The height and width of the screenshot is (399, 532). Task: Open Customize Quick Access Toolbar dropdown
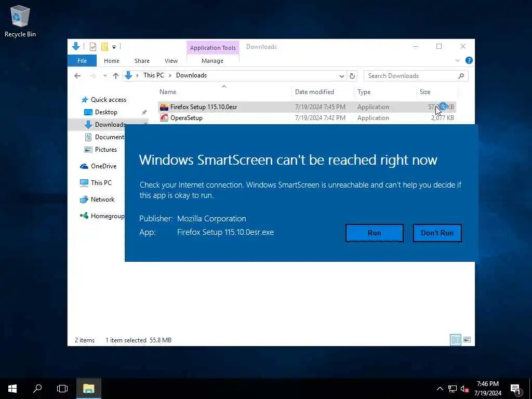click(114, 47)
